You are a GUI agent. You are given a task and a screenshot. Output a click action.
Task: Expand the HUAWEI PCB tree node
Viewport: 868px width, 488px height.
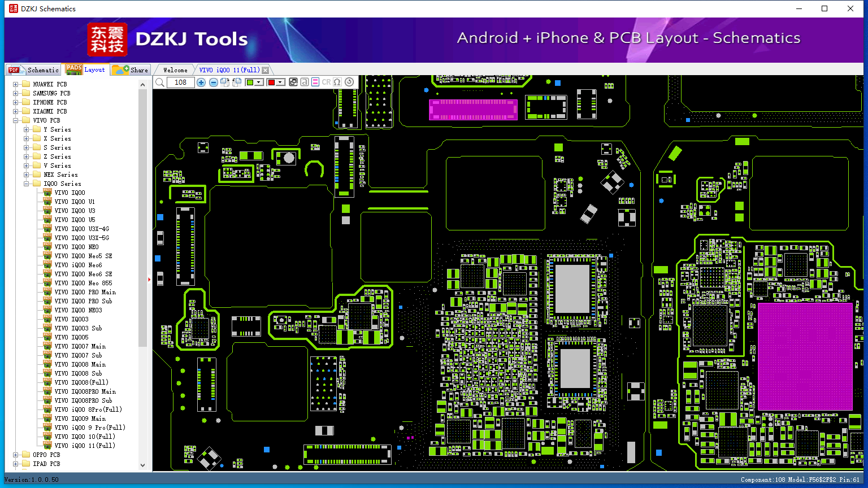pos(16,84)
